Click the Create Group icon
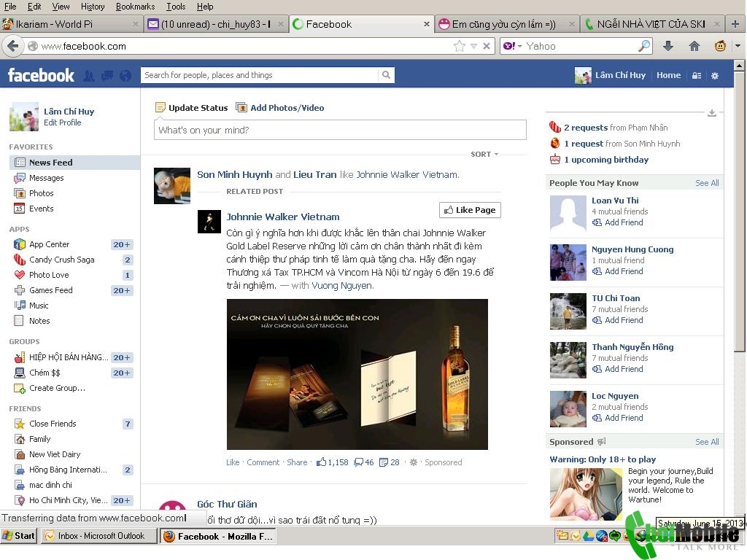The image size is (747, 560). (x=20, y=388)
